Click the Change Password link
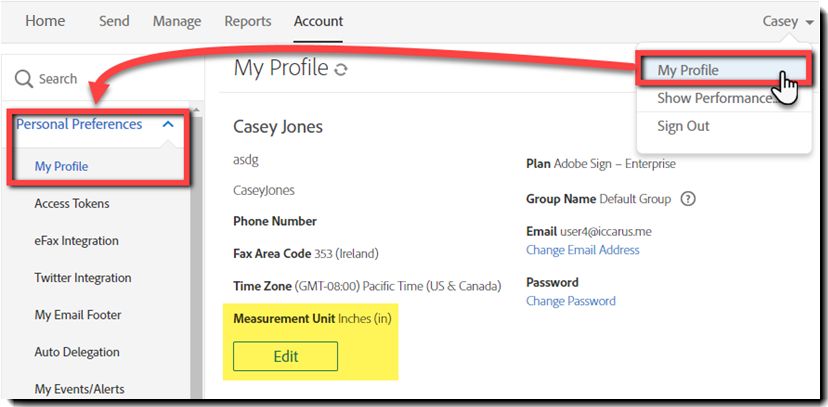Viewport: 828px width, 407px height. pyautogui.click(x=571, y=301)
